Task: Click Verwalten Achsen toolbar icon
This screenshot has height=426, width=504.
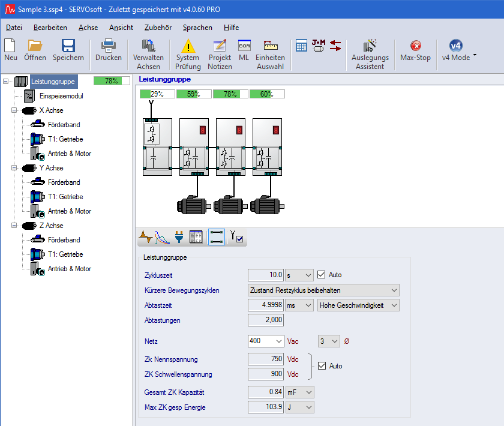Action: 148,46
